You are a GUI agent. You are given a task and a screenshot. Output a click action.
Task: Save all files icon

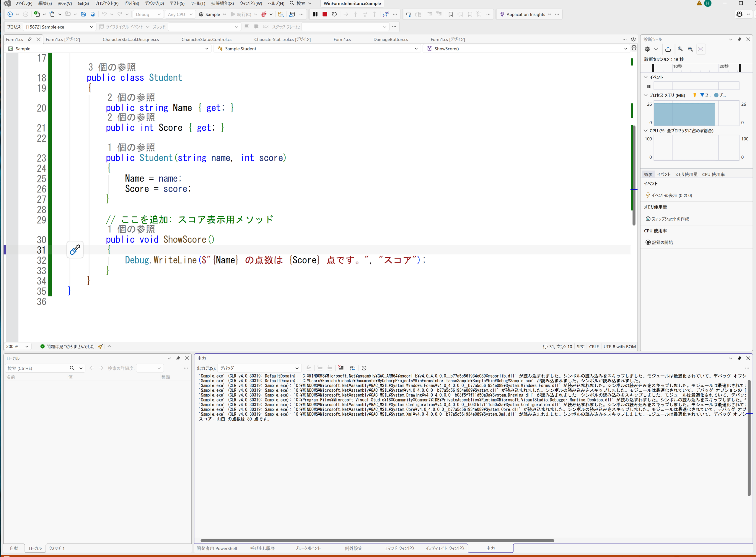93,14
